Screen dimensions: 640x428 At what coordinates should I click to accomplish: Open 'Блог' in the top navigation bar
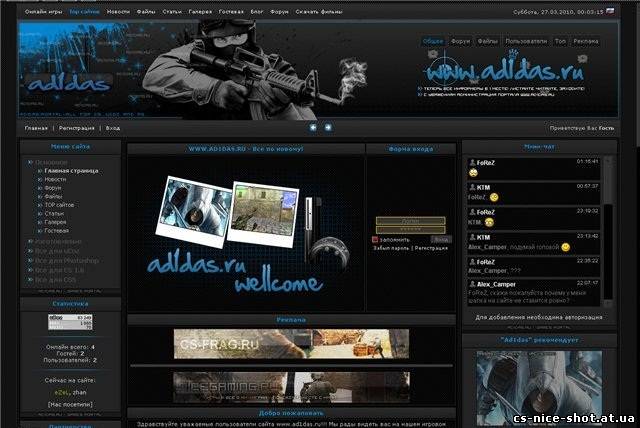[x=257, y=12]
